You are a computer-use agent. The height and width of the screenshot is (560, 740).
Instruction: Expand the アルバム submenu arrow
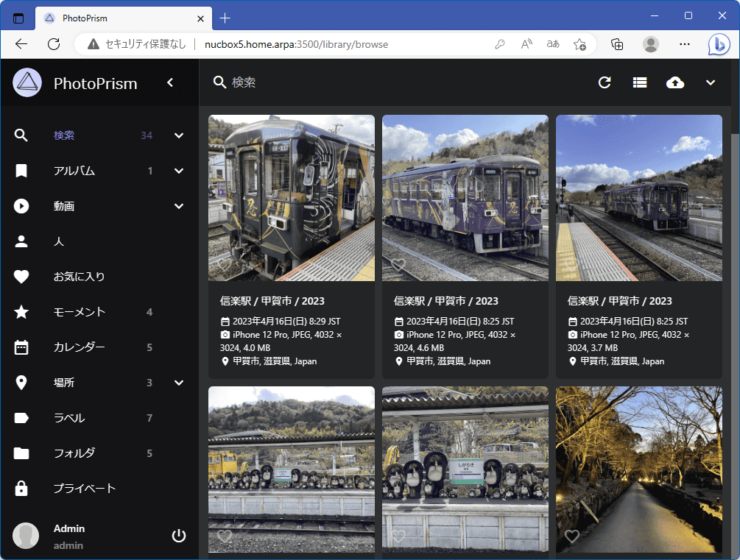[179, 171]
